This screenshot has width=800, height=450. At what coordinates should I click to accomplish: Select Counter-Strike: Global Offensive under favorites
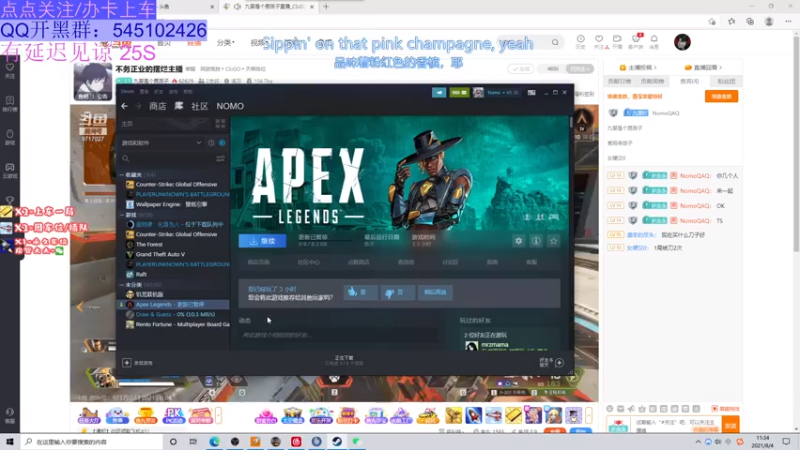(174, 184)
